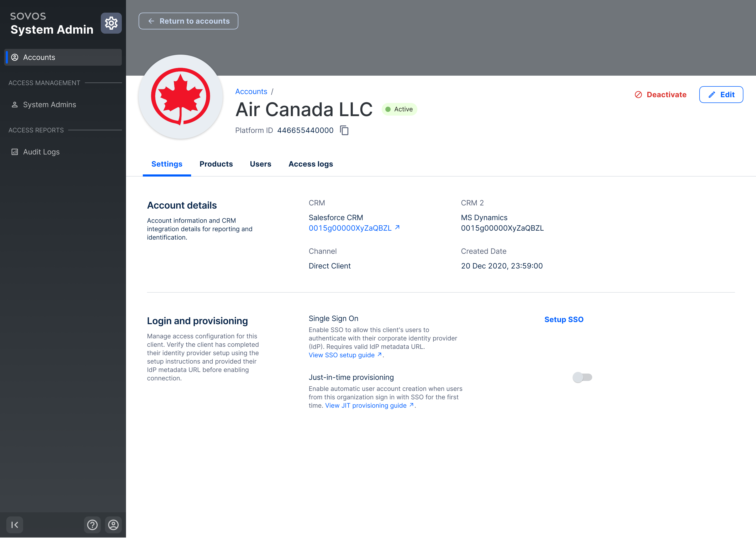Click the help question mark icon
This screenshot has height=538, width=756.
point(92,525)
